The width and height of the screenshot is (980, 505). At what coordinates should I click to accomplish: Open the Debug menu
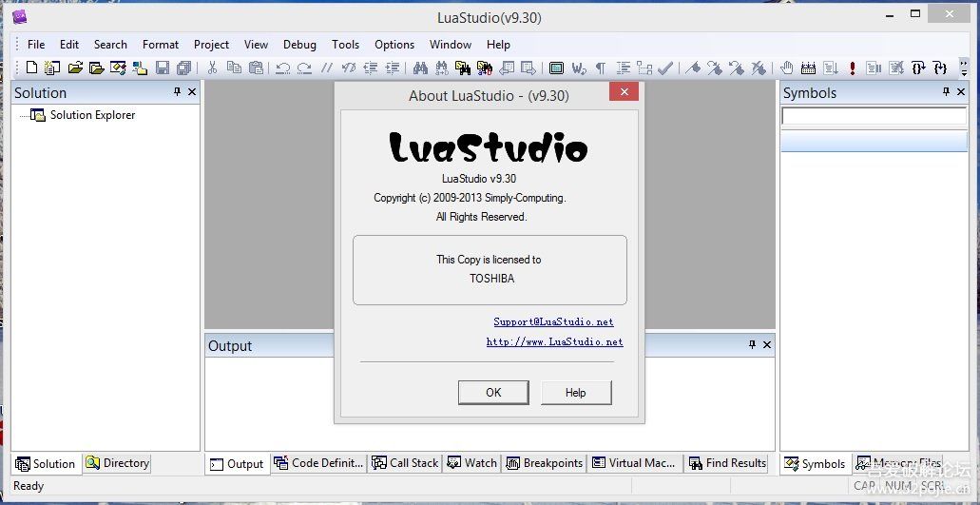pos(299,45)
